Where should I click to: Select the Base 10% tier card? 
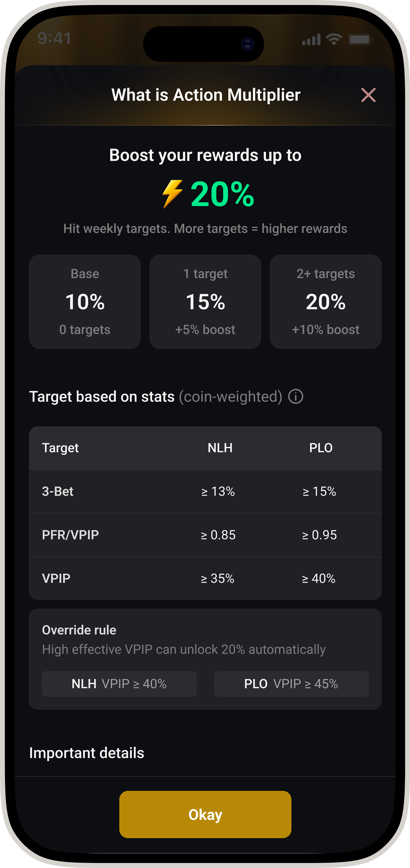[85, 302]
